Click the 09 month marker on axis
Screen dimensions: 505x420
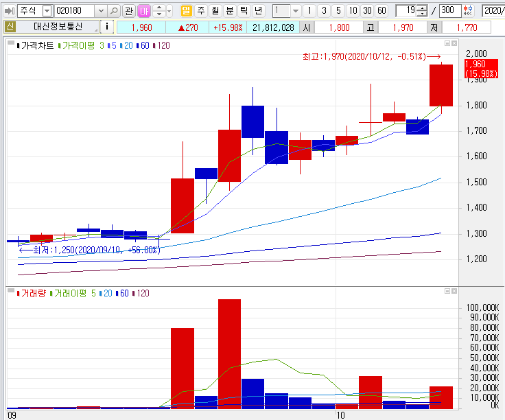12,415
